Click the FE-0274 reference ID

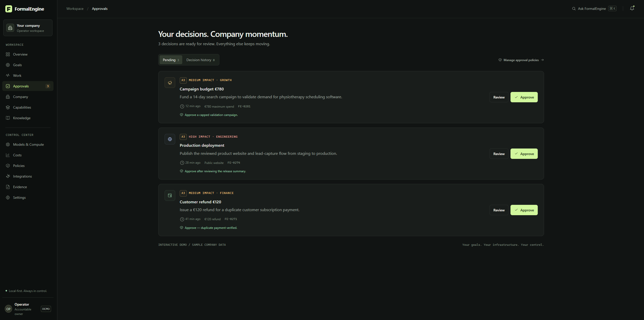[x=234, y=163]
